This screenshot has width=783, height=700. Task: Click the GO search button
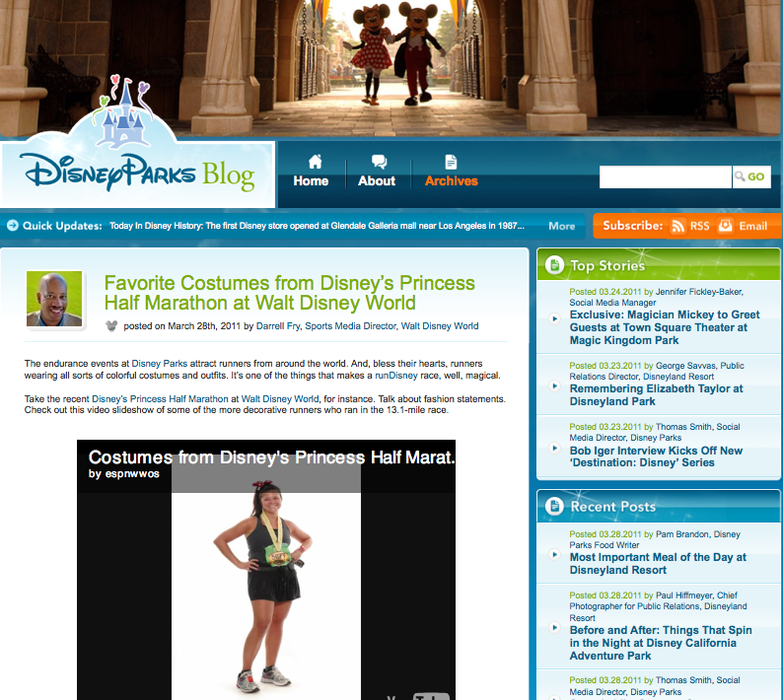[751, 176]
